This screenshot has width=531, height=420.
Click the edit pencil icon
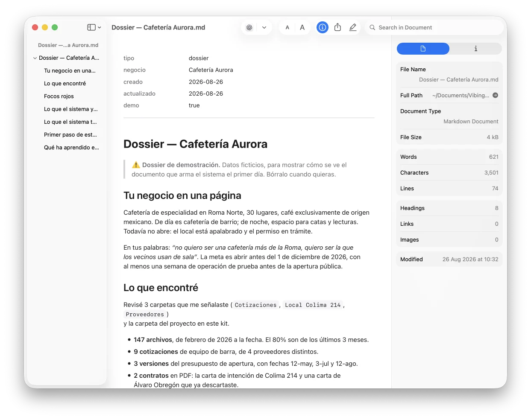353,27
